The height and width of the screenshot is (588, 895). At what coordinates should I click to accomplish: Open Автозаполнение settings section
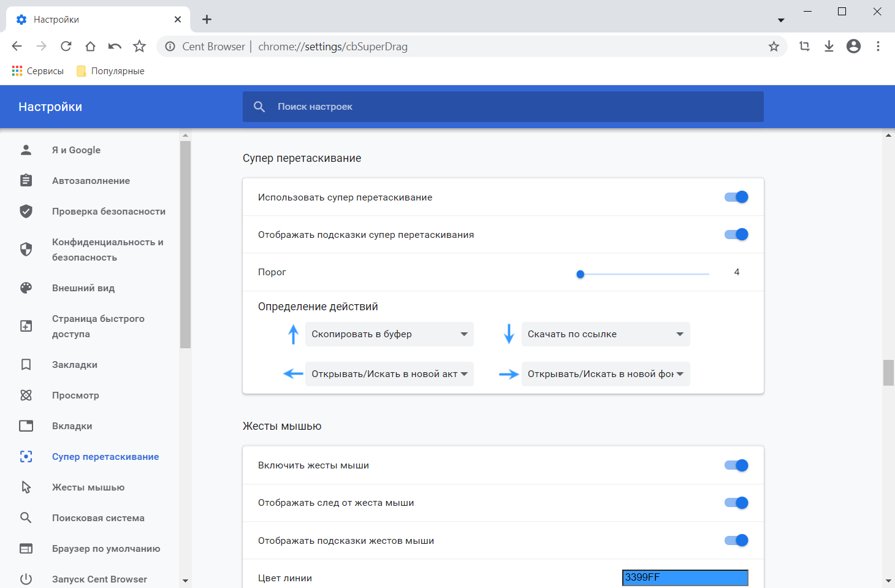(x=89, y=181)
